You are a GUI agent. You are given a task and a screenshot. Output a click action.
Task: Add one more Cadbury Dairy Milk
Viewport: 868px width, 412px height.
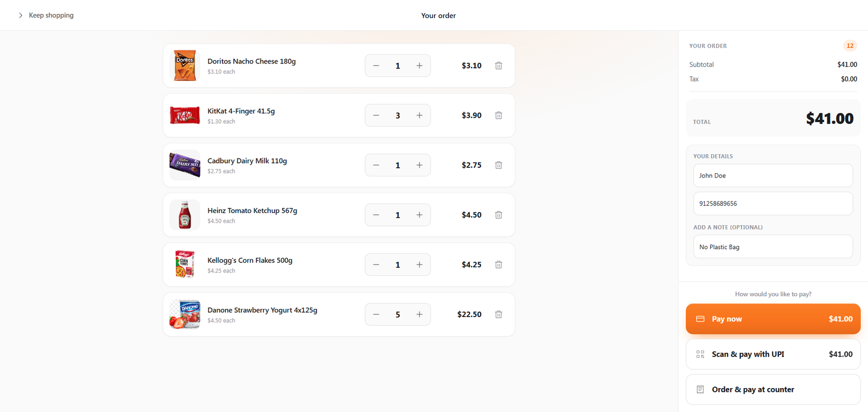click(419, 165)
